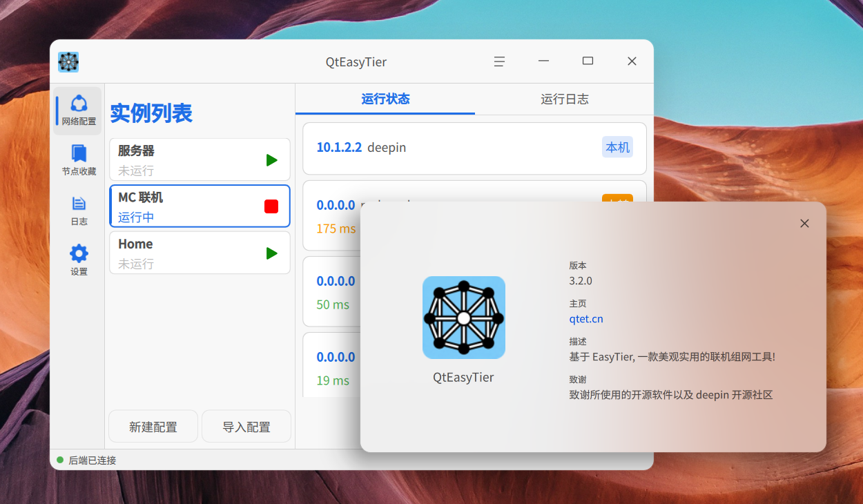Close the QtEasyTier main window

(632, 61)
